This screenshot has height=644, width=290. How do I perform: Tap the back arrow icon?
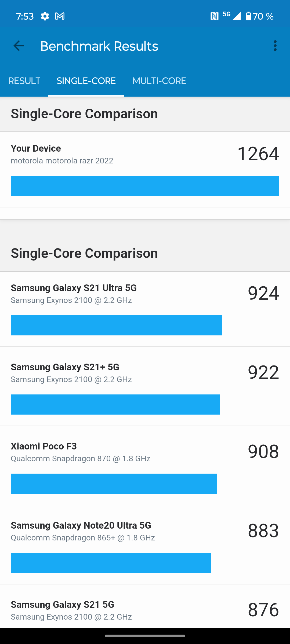[x=19, y=46]
